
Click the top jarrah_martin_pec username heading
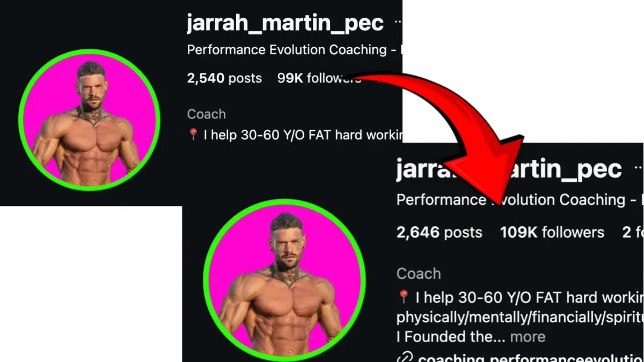pyautogui.click(x=286, y=23)
